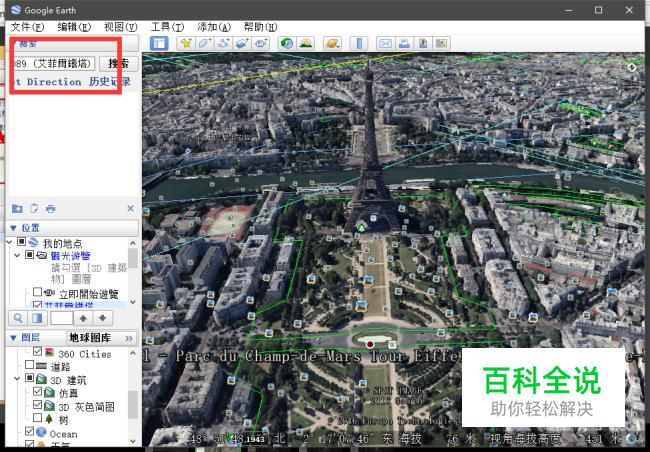The image size is (650, 452).
Task: Select the 立即開始遊覽 tree item
Action: [88, 294]
